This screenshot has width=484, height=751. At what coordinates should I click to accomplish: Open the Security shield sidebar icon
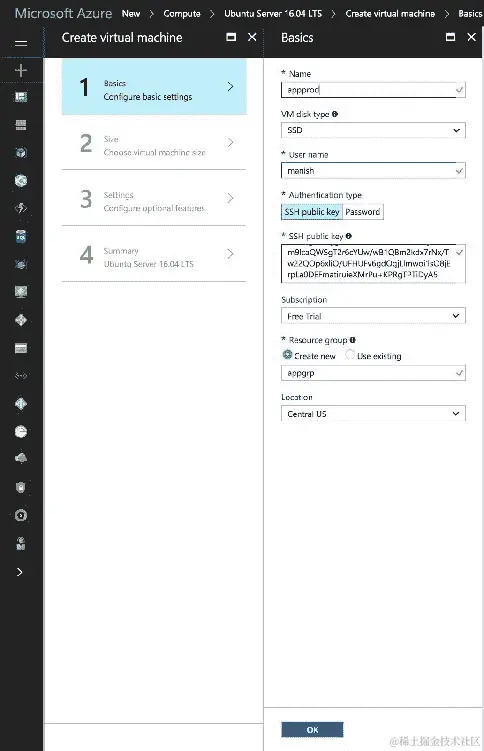click(x=21, y=488)
